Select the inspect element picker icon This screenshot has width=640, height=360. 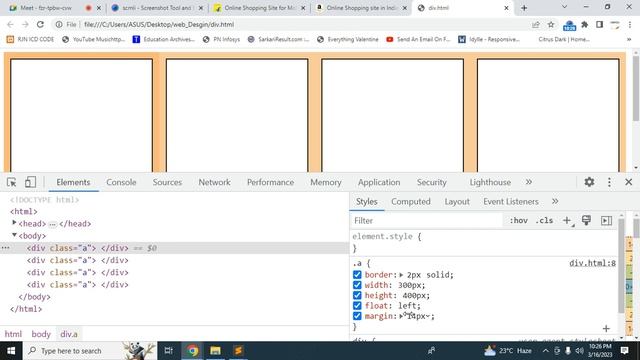[x=11, y=182]
